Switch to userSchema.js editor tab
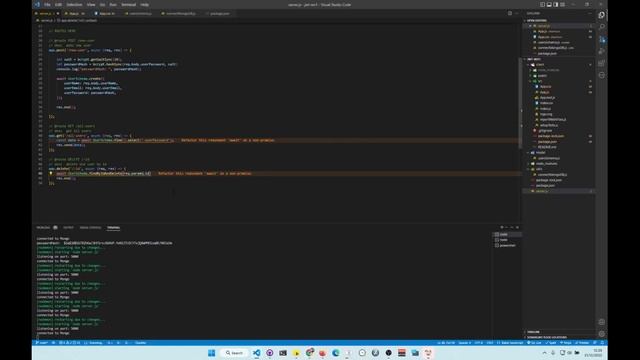The width and height of the screenshot is (640, 360). (140, 13)
